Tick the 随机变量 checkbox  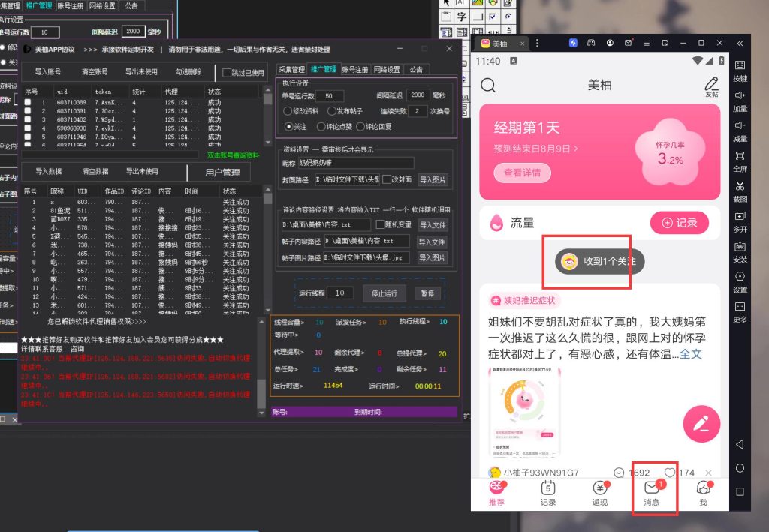[380, 224]
